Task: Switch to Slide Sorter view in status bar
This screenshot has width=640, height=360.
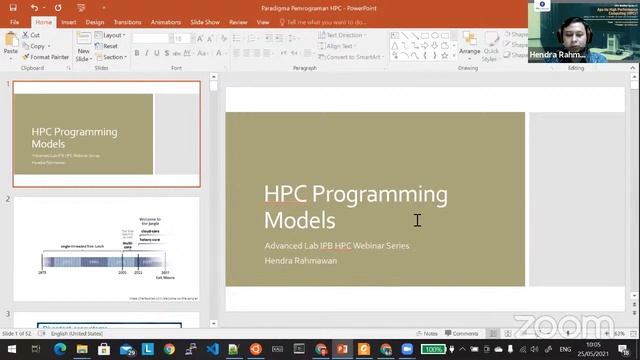Action: (508, 333)
